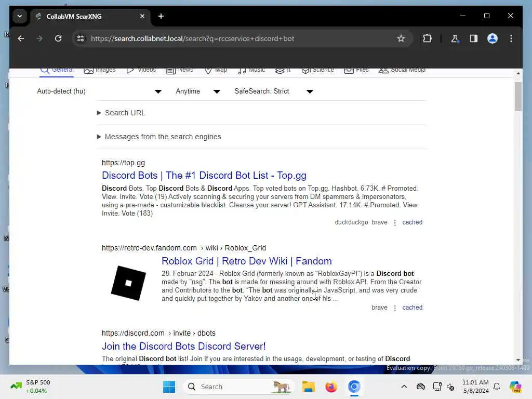This screenshot has height=399, width=532.
Task: Open Join the Discord Bots Discord Server link
Action: coord(183,346)
